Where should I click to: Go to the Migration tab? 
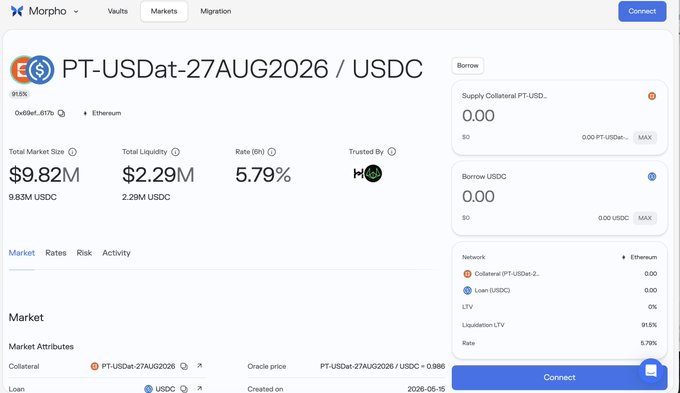pos(216,11)
